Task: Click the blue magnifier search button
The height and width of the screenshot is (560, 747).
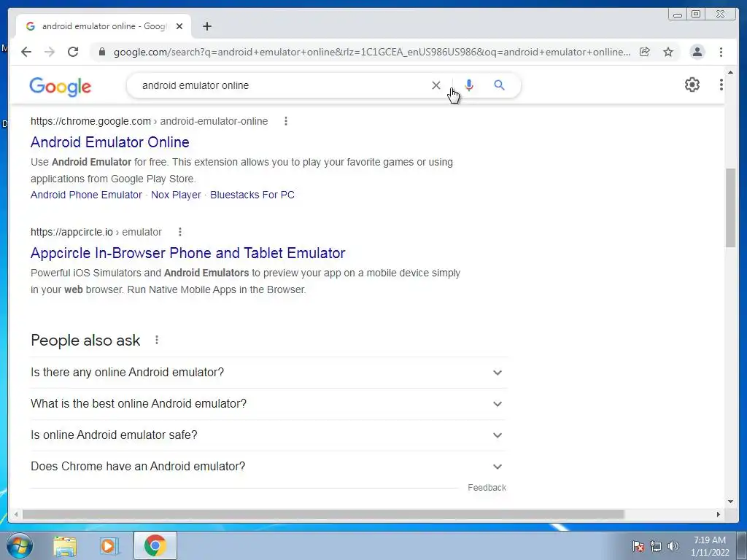Action: (x=499, y=85)
